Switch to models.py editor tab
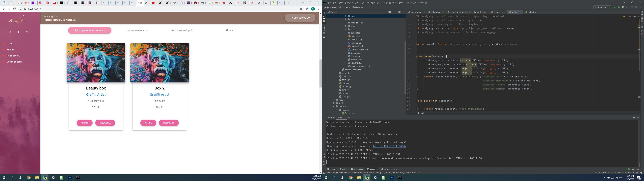 pos(481,12)
